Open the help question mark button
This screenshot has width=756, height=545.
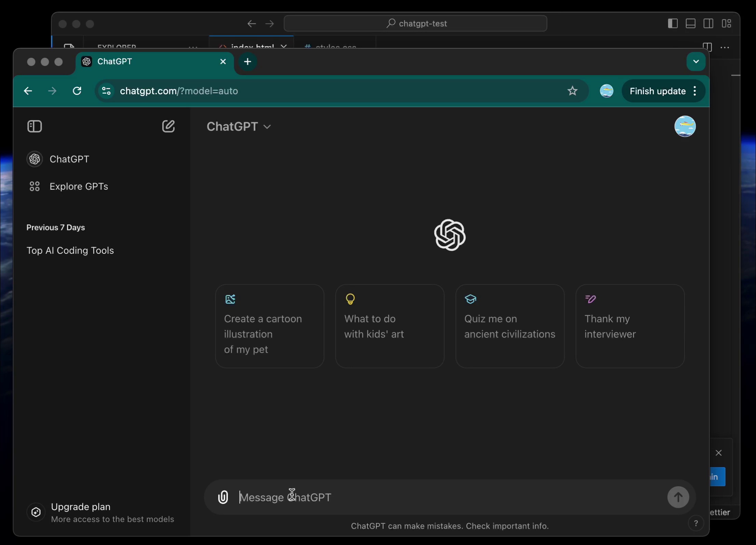coord(696,523)
